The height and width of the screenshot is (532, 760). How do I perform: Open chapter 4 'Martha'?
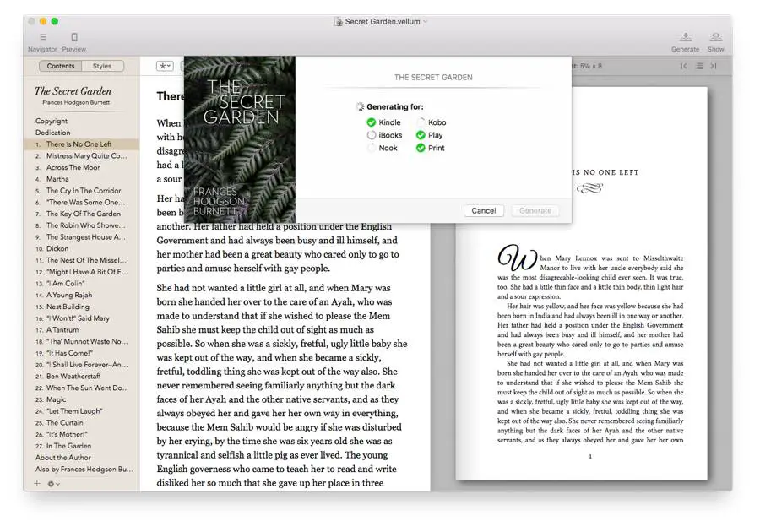point(81,179)
